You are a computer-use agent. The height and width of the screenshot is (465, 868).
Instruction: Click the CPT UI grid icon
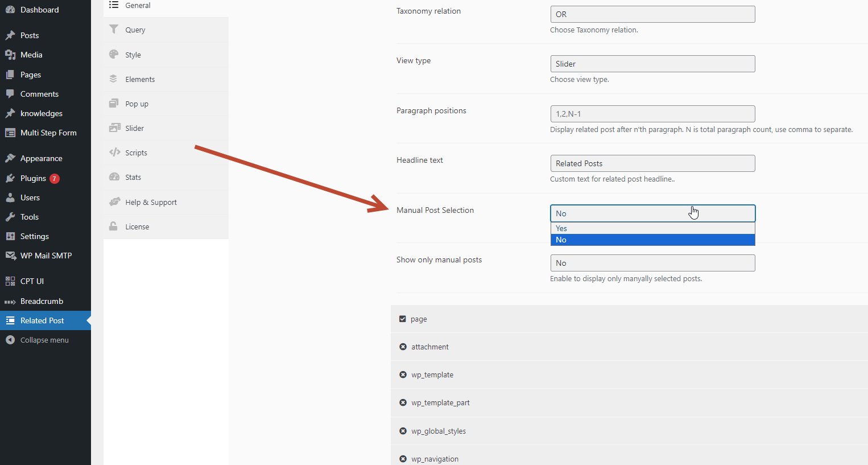click(10, 281)
